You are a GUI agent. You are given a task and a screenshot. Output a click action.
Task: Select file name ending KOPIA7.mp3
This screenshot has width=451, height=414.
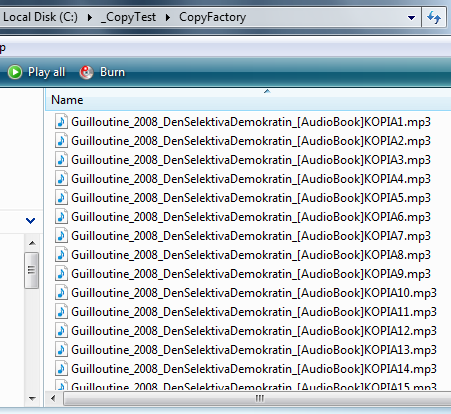point(251,236)
